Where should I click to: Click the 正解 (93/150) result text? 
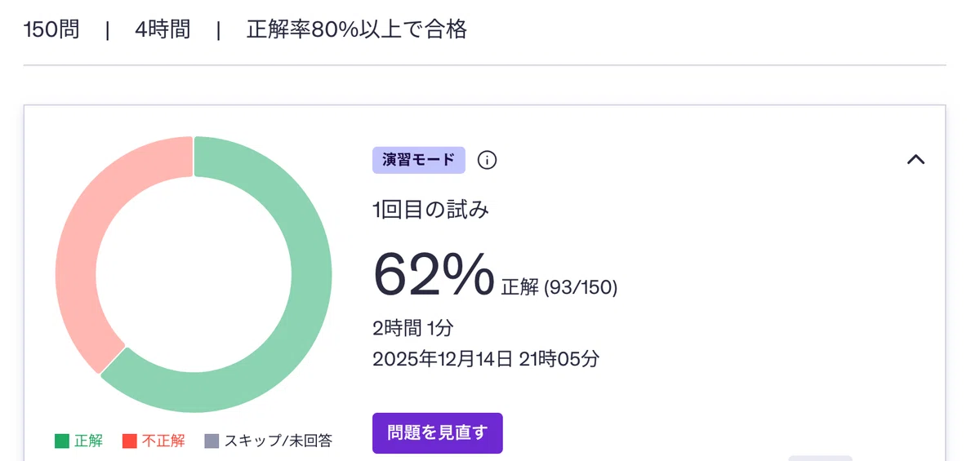(559, 287)
